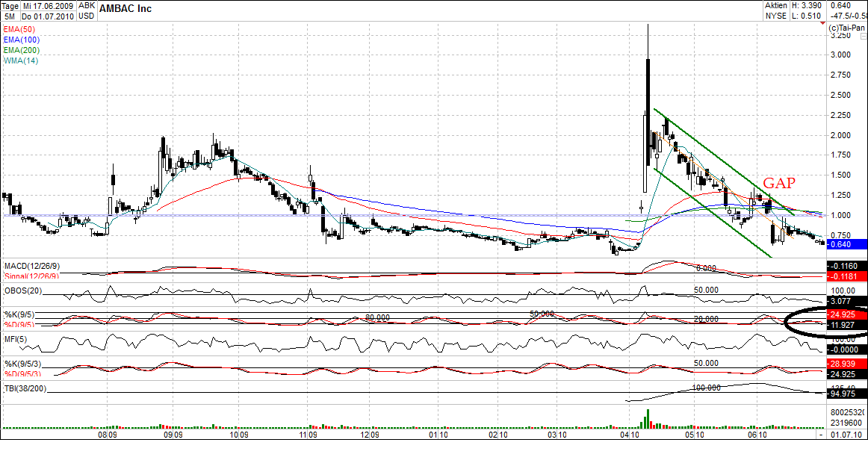
Task: Click the 2.750 price axis label
Action: pos(840,75)
